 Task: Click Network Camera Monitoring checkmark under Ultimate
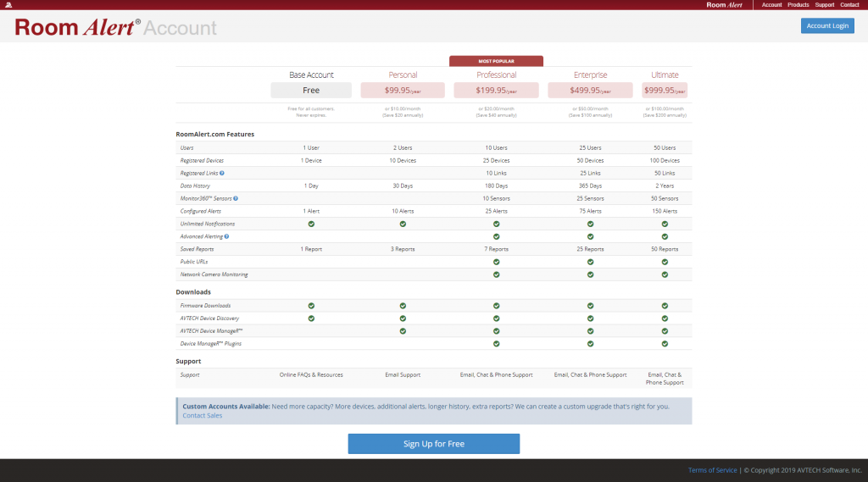pos(665,274)
